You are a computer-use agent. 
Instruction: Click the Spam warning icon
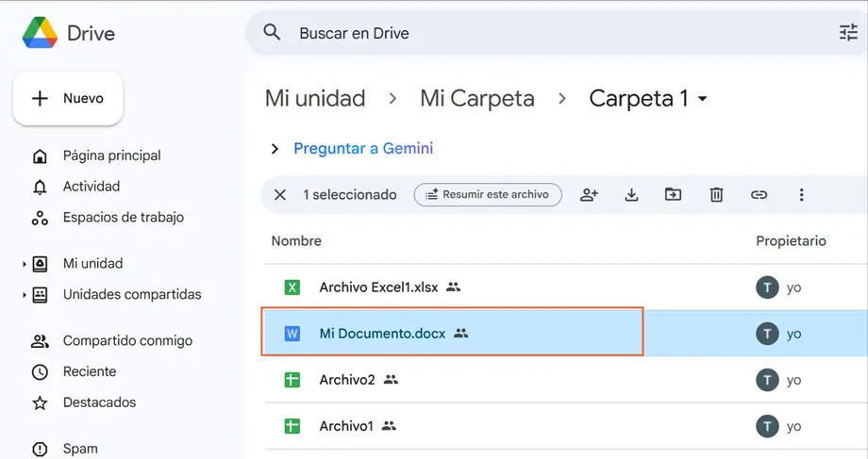pos(40,450)
